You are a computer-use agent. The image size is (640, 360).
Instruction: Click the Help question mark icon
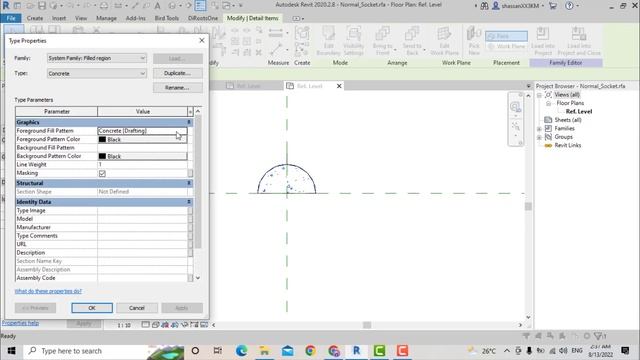tap(569, 6)
